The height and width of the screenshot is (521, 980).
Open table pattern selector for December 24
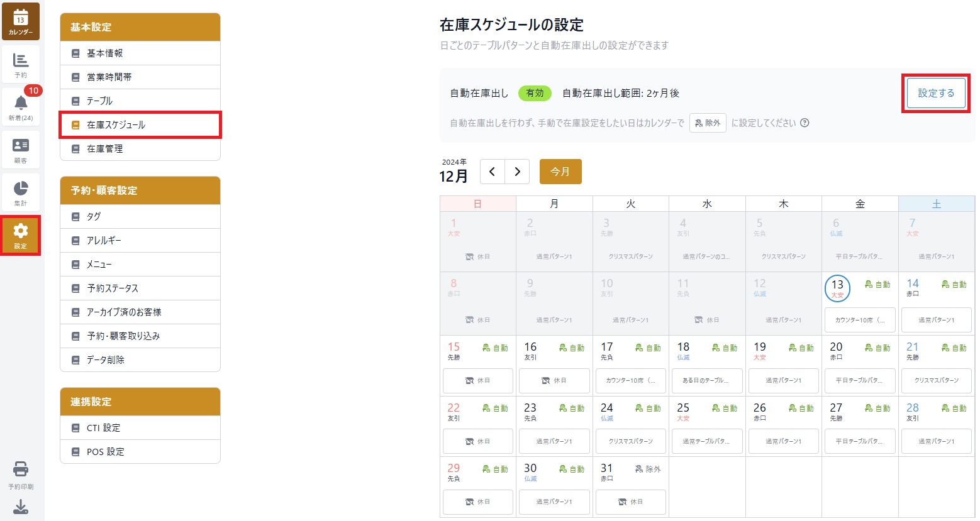630,441
